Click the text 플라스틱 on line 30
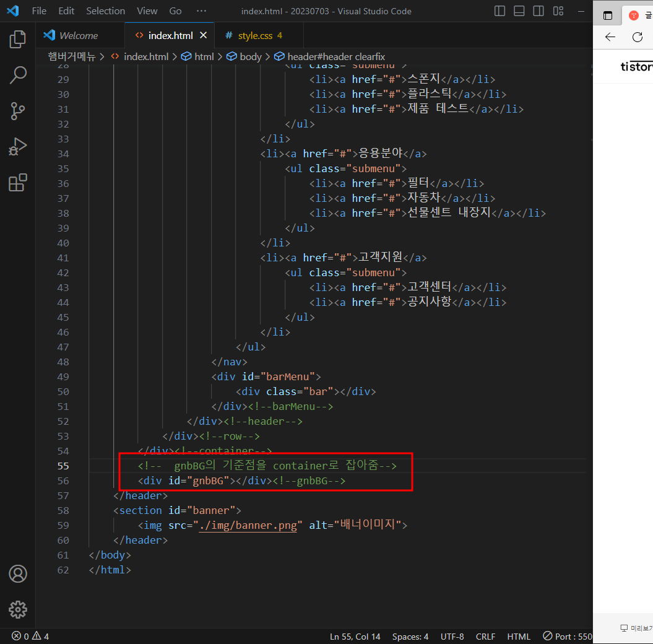This screenshot has width=653, height=644. [x=430, y=94]
